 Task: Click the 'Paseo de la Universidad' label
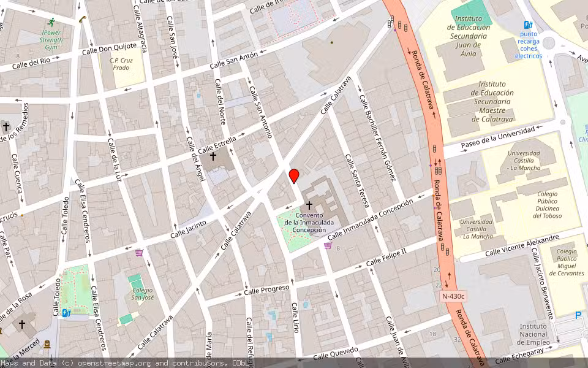coord(498,137)
